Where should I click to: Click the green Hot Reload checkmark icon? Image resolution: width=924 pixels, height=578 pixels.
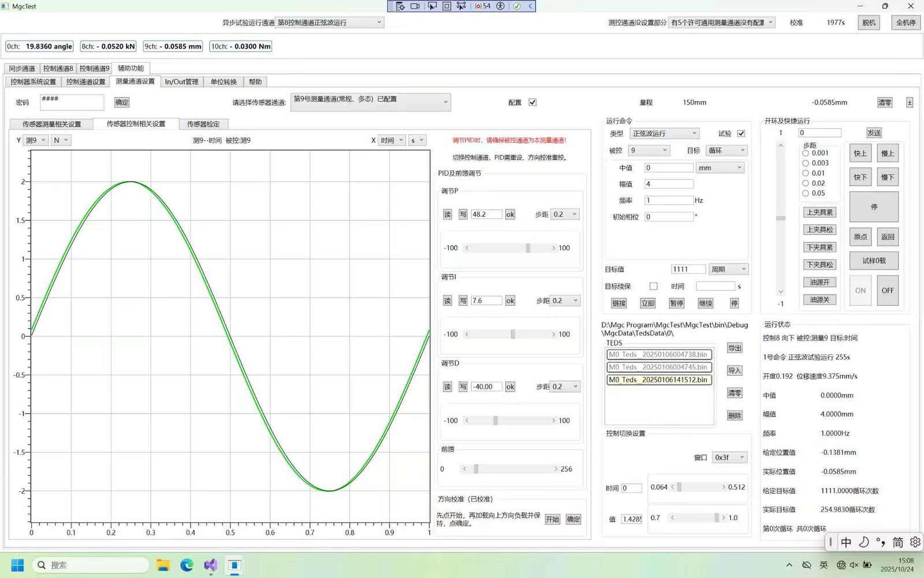pyautogui.click(x=517, y=6)
